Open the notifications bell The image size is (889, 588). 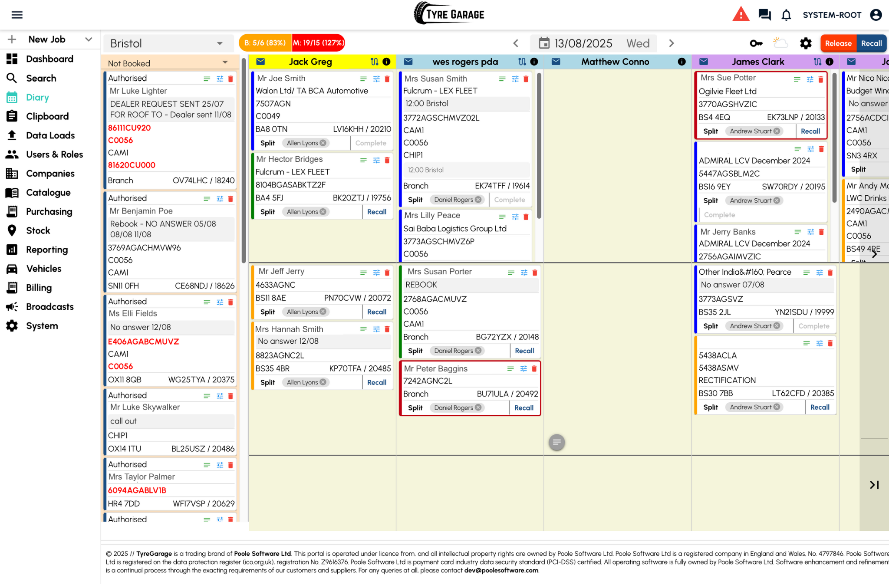786,15
